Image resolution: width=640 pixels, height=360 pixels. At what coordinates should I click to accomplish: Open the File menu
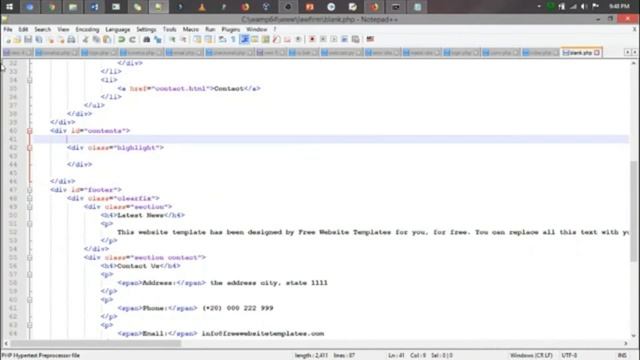(x=8, y=29)
